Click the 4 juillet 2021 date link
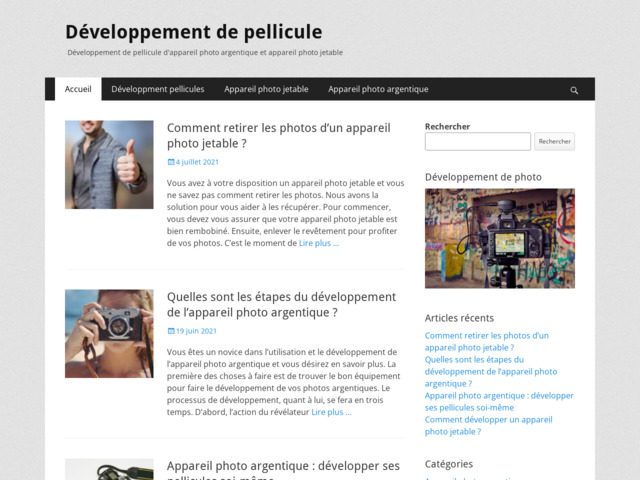This screenshot has width=640, height=480. pyautogui.click(x=196, y=162)
